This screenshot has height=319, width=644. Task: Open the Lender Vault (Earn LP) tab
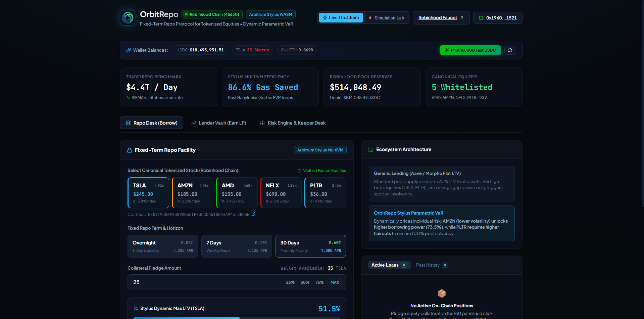(218, 123)
